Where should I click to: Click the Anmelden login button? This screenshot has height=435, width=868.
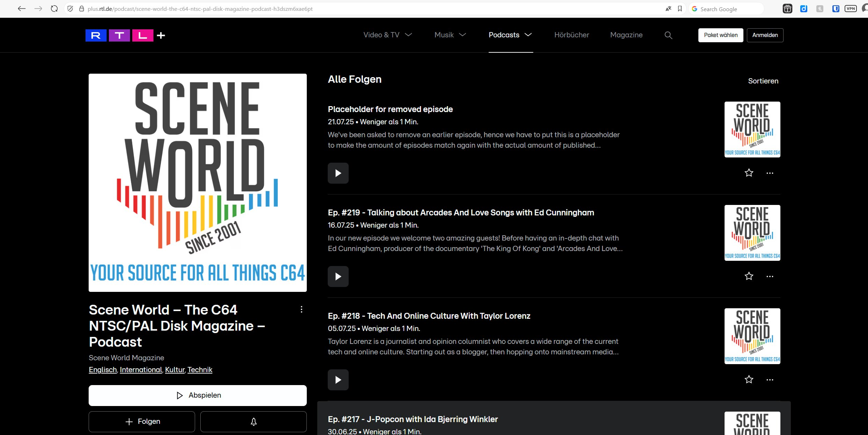click(x=765, y=35)
